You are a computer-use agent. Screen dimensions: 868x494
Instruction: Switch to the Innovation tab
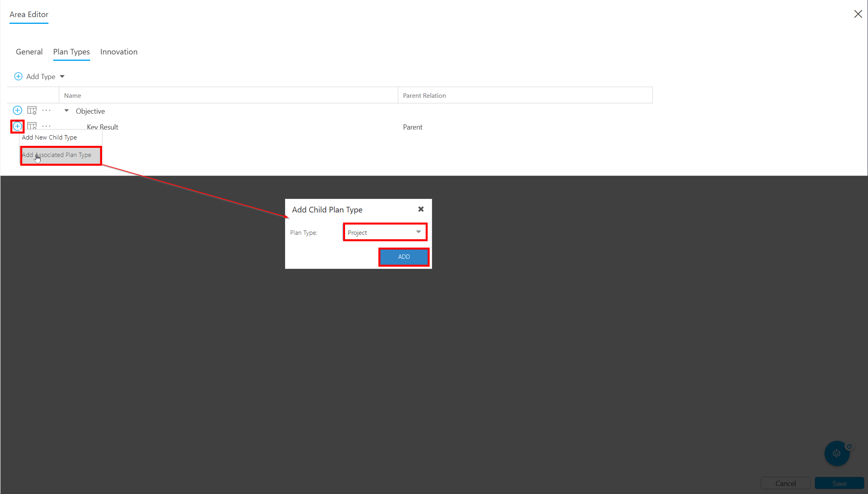[x=119, y=52]
